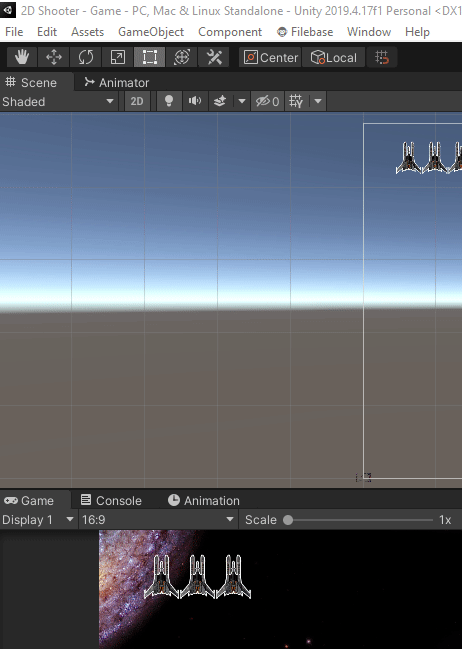The height and width of the screenshot is (649, 462).
Task: Expand the scene effects dropdown arrow
Action: coord(242,101)
